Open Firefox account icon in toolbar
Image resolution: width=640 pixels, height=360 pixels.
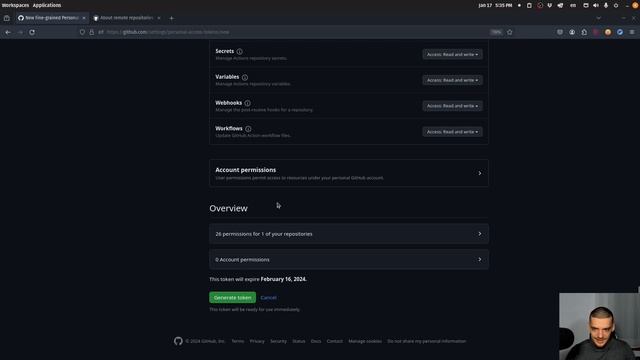click(x=572, y=32)
